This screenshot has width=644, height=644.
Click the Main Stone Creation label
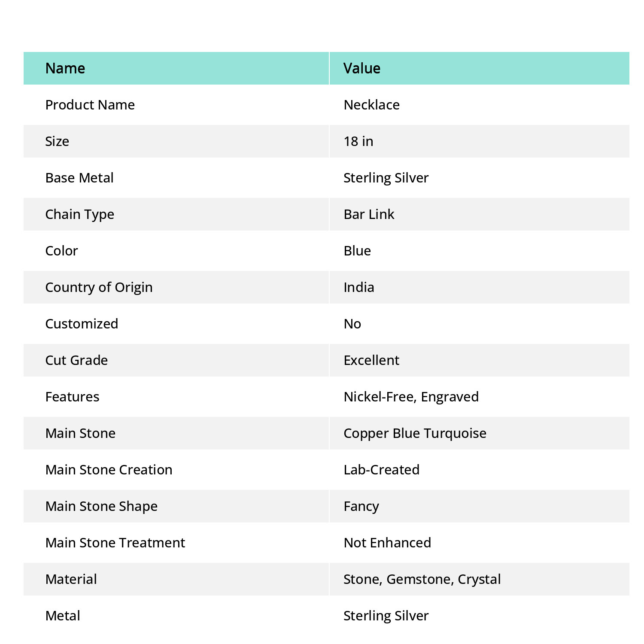[109, 470]
